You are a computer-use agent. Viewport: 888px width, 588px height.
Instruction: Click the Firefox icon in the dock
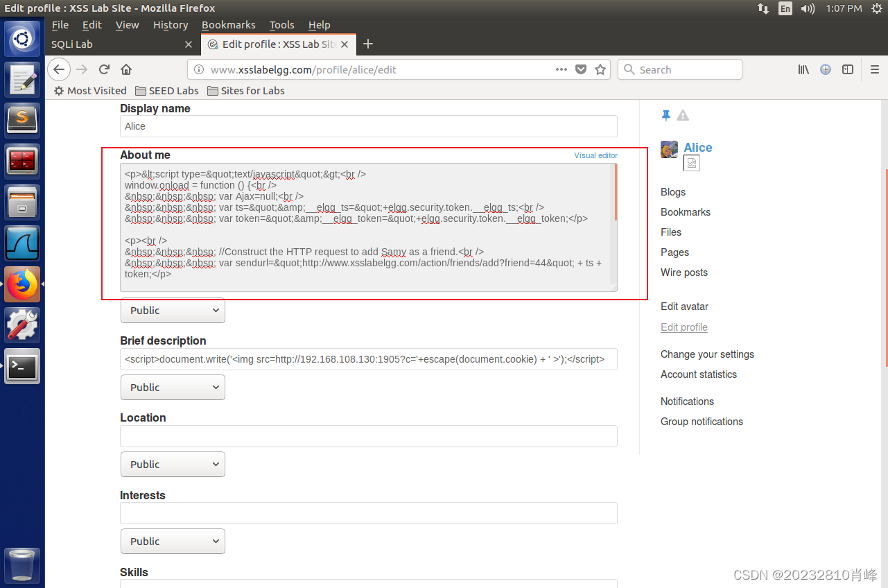[22, 284]
